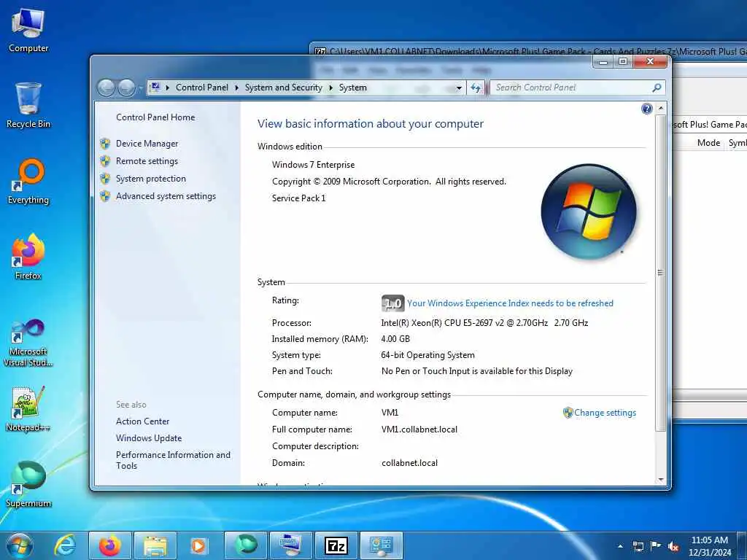Open System protection link
747x560 pixels.
tap(150, 179)
